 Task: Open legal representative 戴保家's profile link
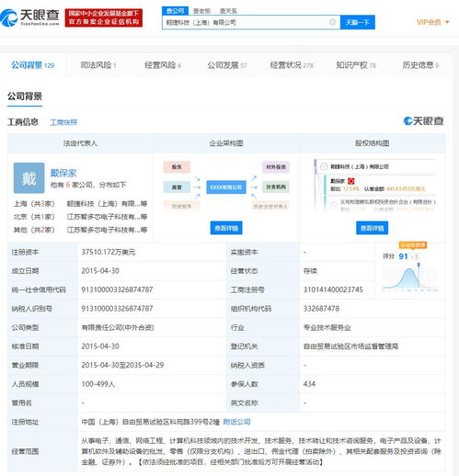(63, 173)
